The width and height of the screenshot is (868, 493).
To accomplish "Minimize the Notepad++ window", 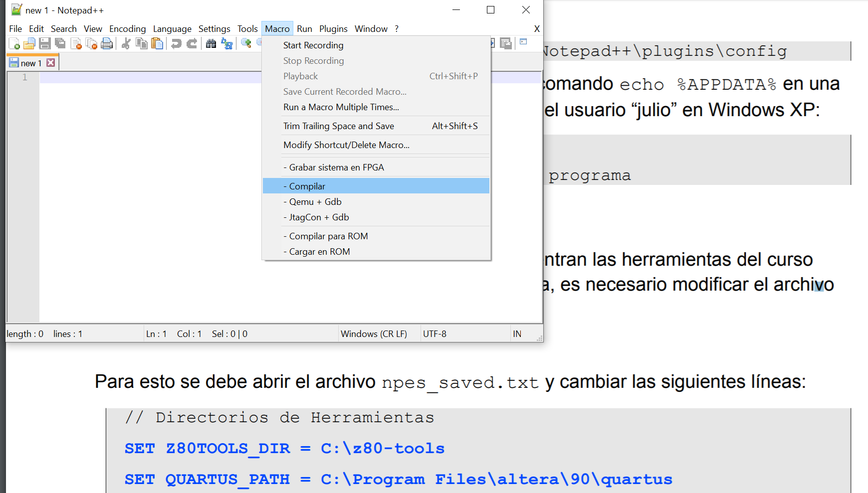I will [x=456, y=10].
